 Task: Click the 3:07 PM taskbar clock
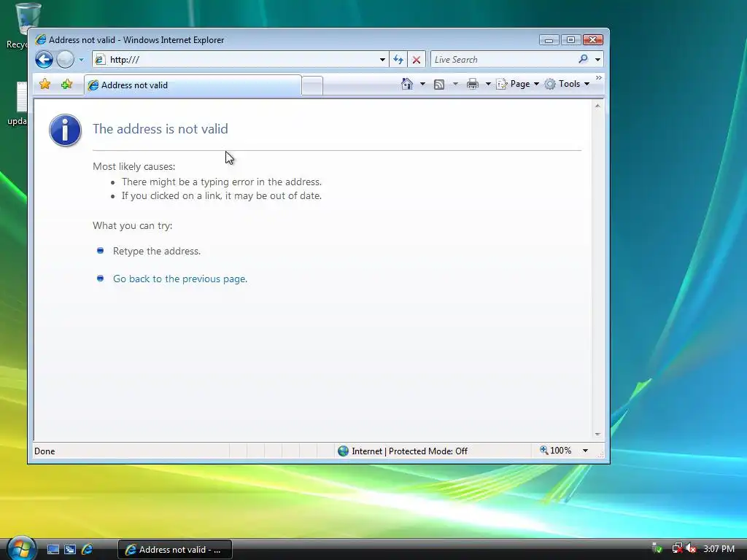719,548
